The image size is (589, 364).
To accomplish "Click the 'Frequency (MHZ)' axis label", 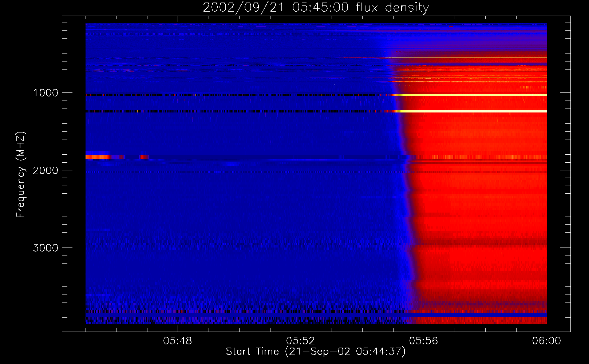I will pyautogui.click(x=21, y=175).
